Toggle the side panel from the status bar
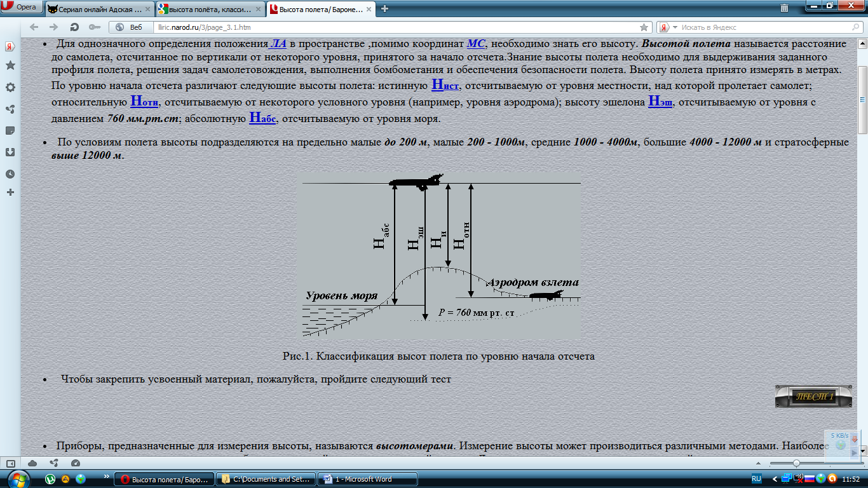 pos(10,463)
